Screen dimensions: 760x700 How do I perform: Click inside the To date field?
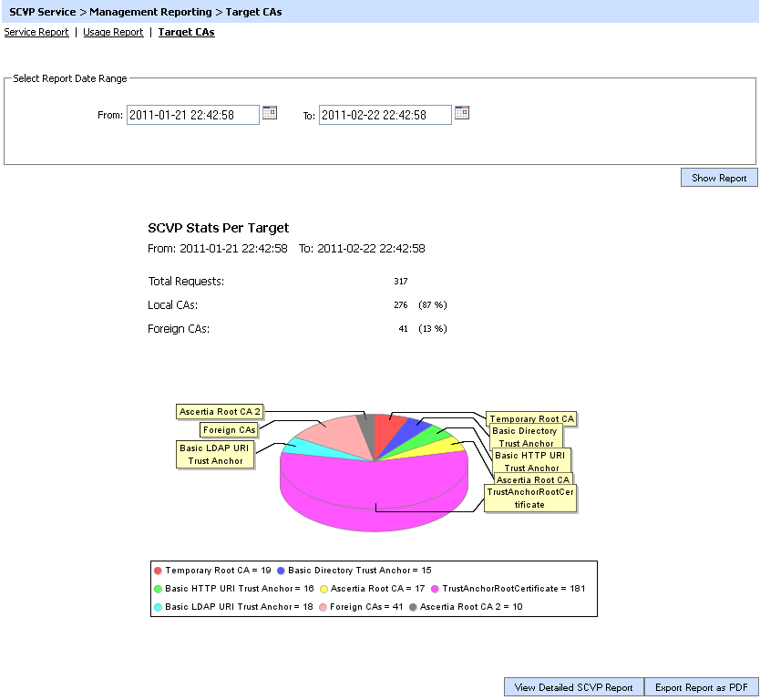pos(385,115)
